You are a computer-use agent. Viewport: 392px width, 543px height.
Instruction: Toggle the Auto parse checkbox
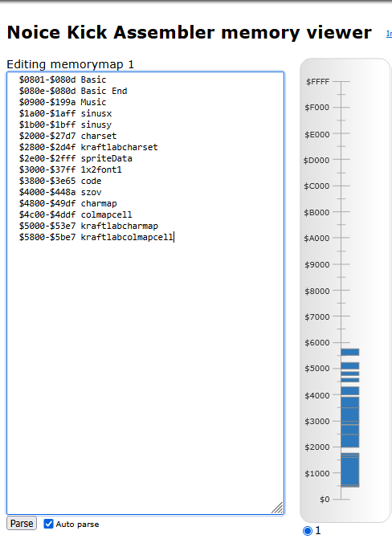click(x=48, y=524)
